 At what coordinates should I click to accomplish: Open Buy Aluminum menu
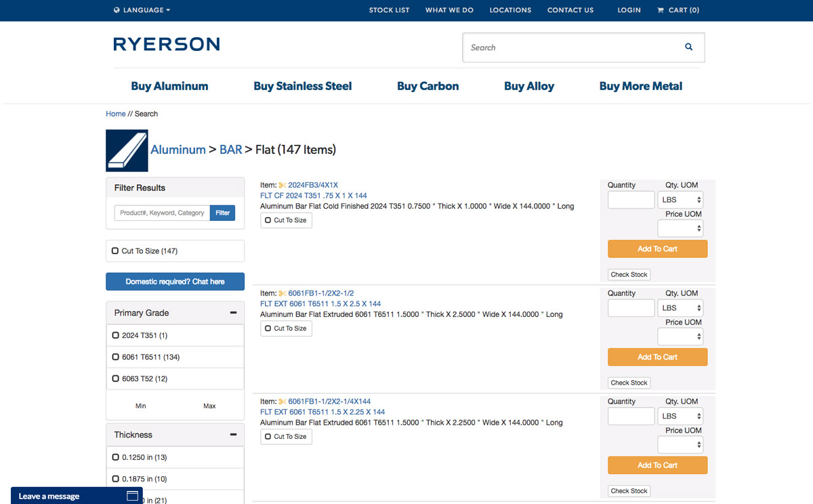tap(169, 86)
